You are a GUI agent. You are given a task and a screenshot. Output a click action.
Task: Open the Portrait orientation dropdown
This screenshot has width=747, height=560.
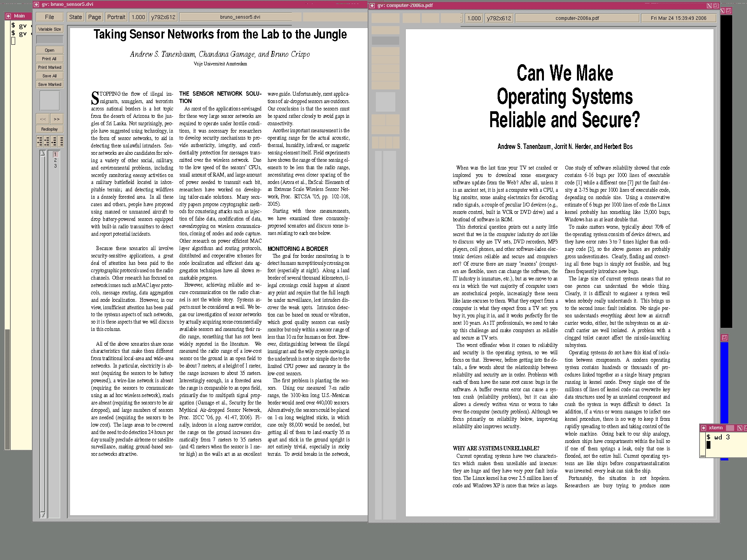116,17
